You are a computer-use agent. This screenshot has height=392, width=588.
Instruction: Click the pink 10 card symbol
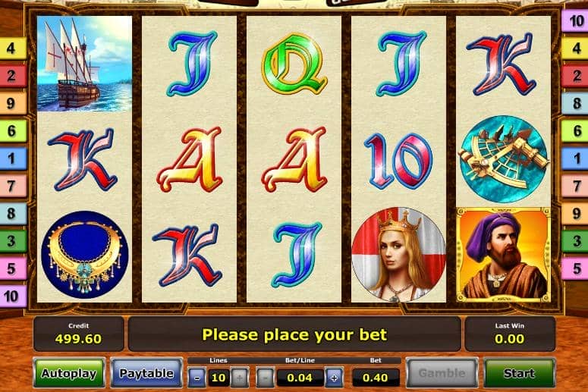(x=398, y=160)
